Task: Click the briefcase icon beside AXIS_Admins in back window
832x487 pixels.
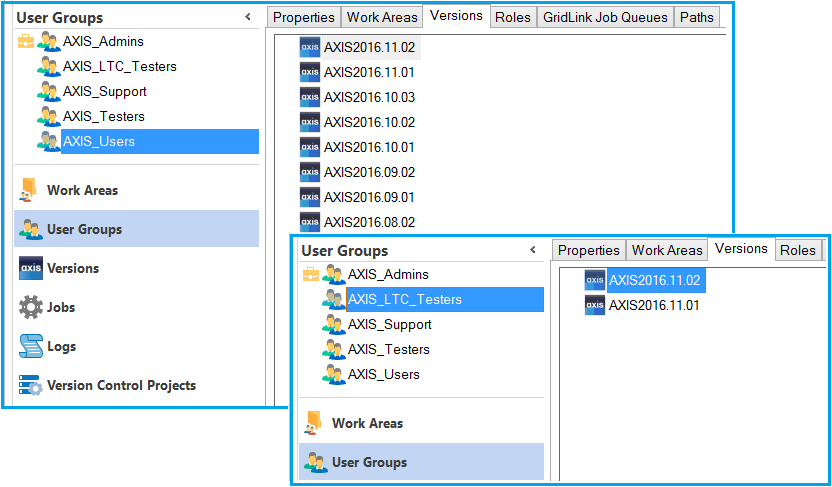Action: (x=26, y=42)
